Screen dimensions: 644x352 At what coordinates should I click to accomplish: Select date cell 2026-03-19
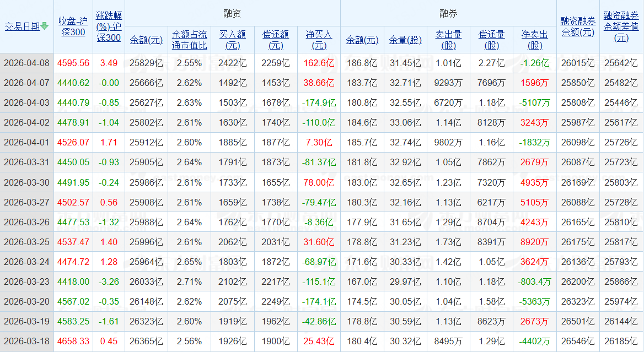click(26, 322)
